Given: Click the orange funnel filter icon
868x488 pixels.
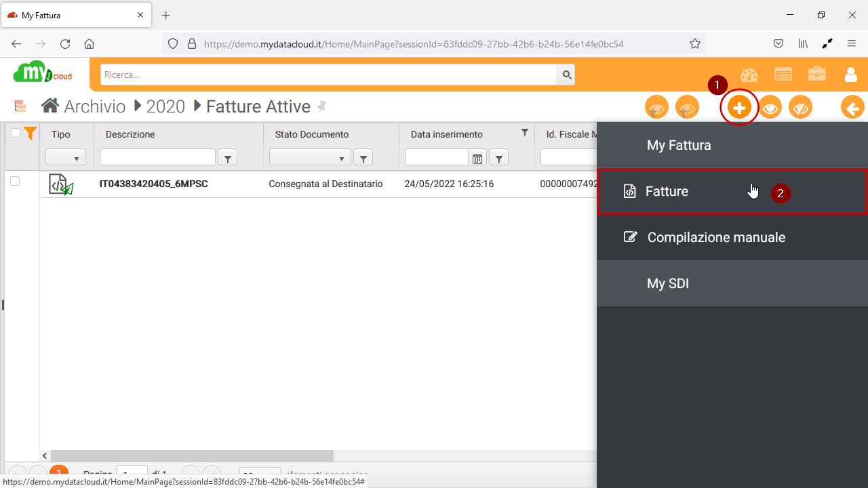Looking at the screenshot, I should [30, 134].
